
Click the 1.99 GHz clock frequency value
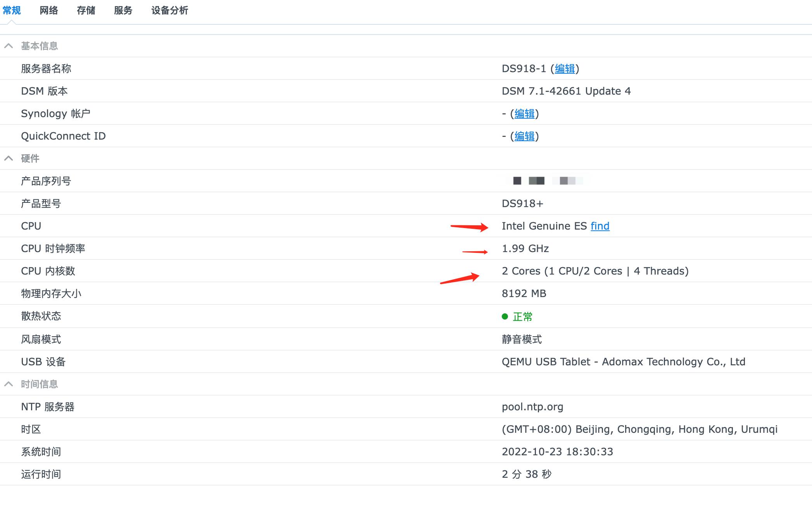click(x=525, y=249)
